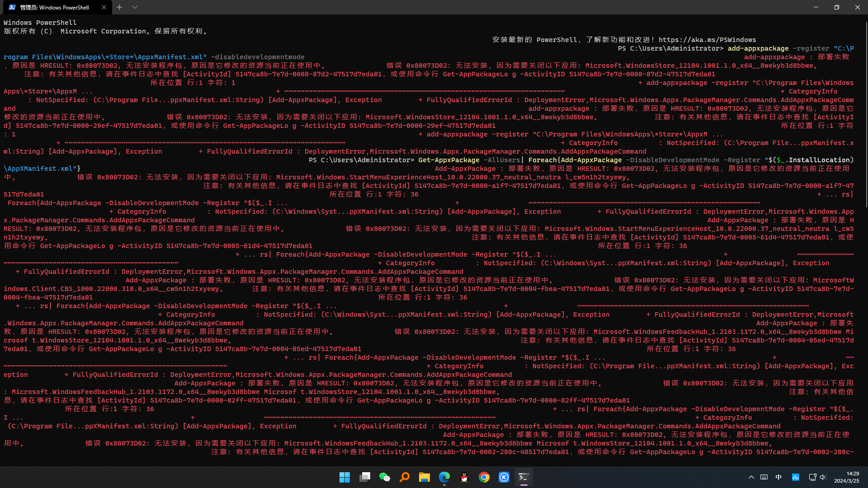Open QQ penguin app in taskbar
This screenshot has width=868, height=488.
(464, 477)
